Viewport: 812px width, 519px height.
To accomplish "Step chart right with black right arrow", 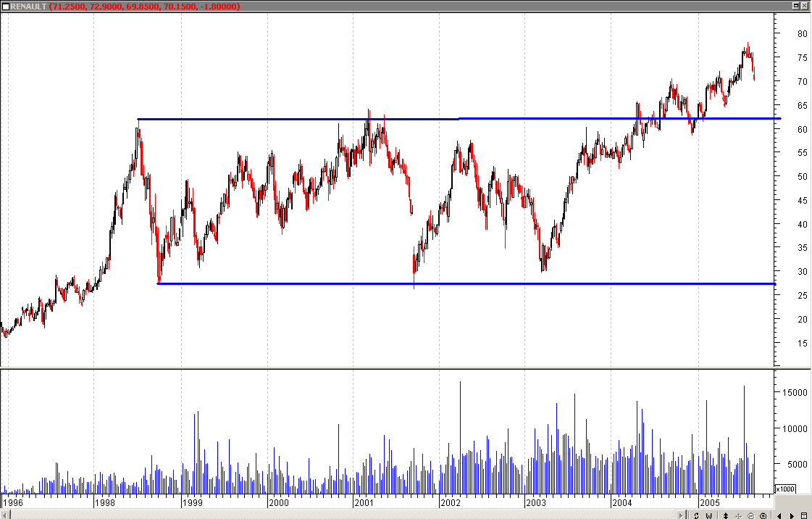I will tap(792, 515).
